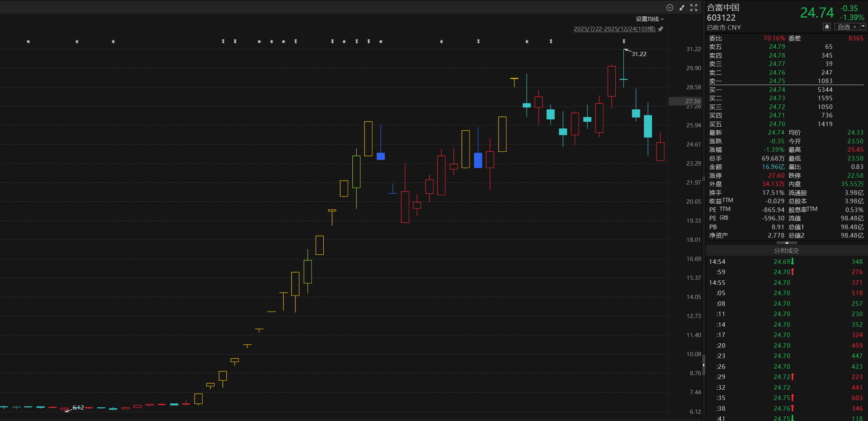Add stock via 自选 + button
Viewport: 868px width, 421px height.
(847, 27)
